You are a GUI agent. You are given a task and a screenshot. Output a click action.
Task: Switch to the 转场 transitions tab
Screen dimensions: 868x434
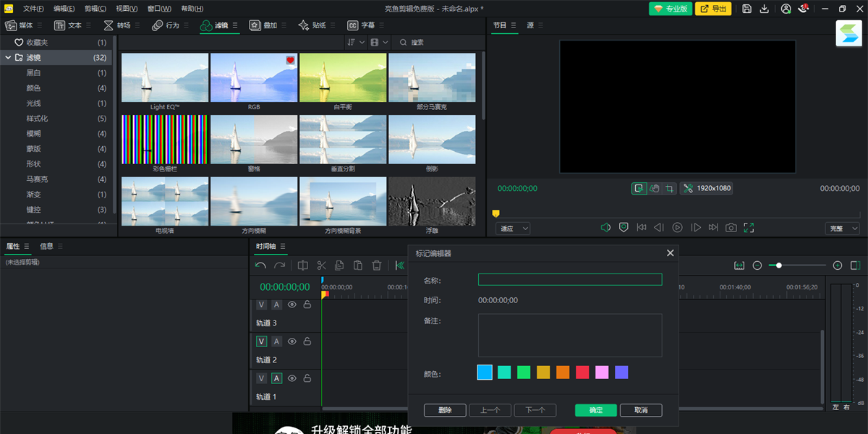pyautogui.click(x=117, y=25)
